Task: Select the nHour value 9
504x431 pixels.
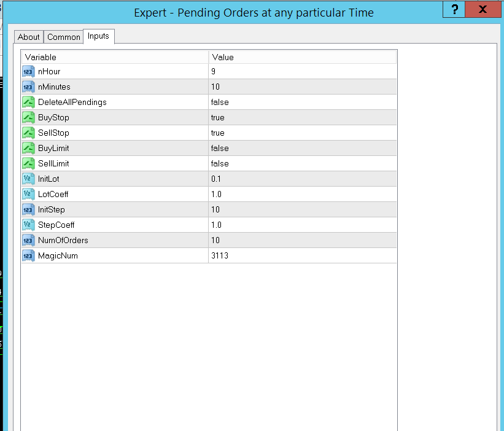Action: click(214, 71)
